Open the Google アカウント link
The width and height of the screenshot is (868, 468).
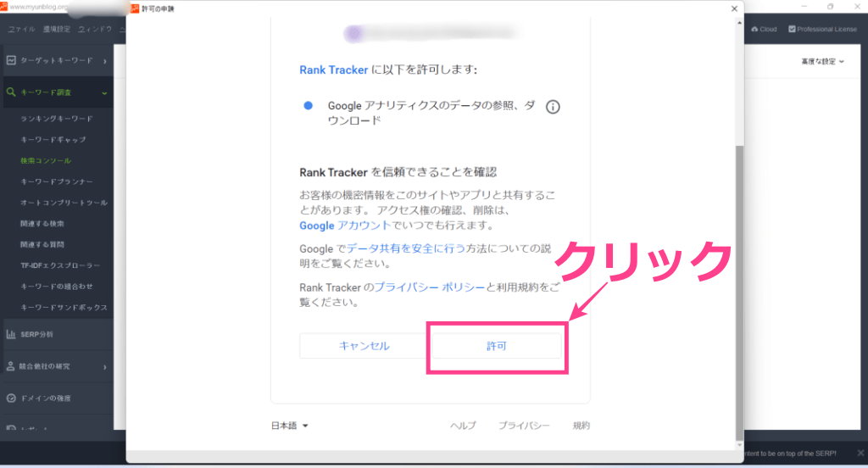coord(346,226)
